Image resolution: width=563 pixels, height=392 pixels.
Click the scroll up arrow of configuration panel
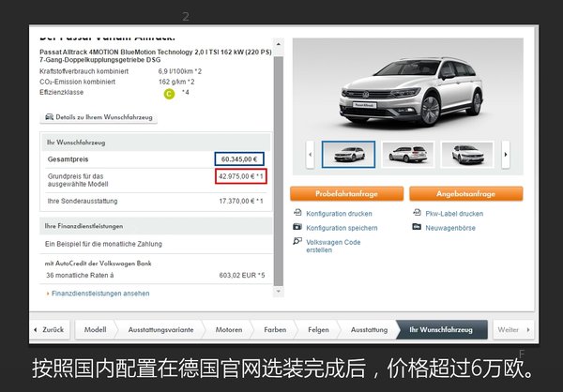click(x=279, y=44)
